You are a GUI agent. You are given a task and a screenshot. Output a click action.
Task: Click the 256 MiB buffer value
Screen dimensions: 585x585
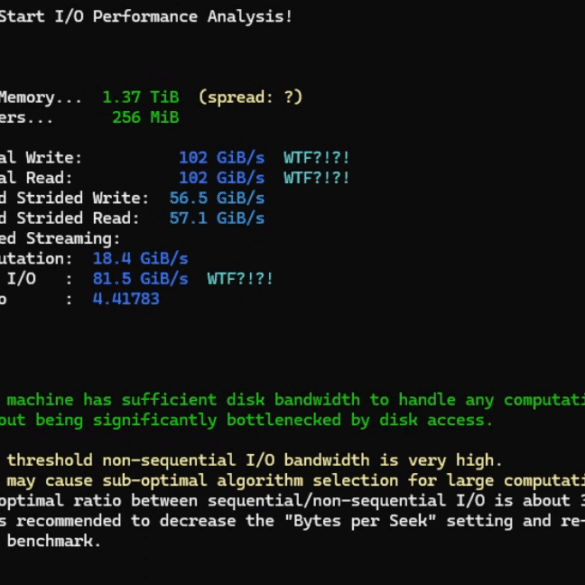146,118
